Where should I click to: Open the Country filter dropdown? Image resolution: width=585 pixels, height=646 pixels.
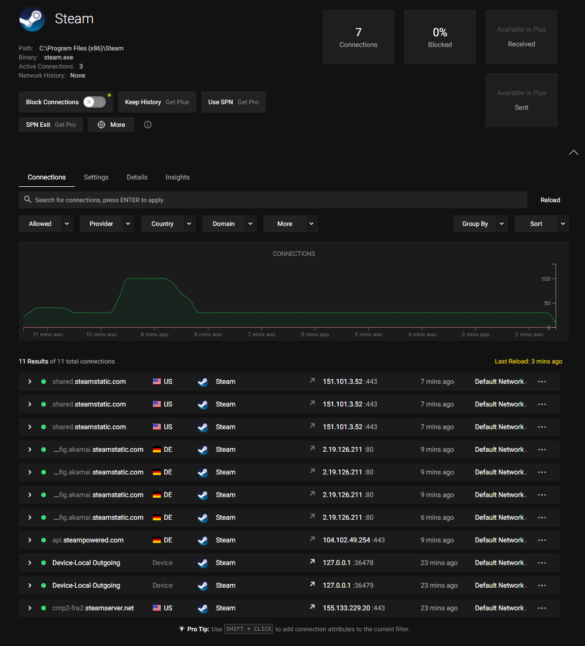pyautogui.click(x=168, y=224)
